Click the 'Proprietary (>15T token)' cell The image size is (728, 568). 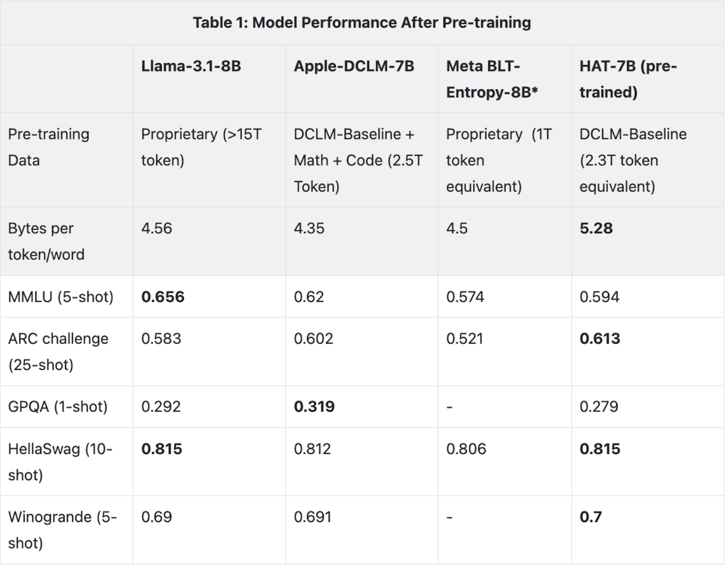pyautogui.click(x=201, y=147)
